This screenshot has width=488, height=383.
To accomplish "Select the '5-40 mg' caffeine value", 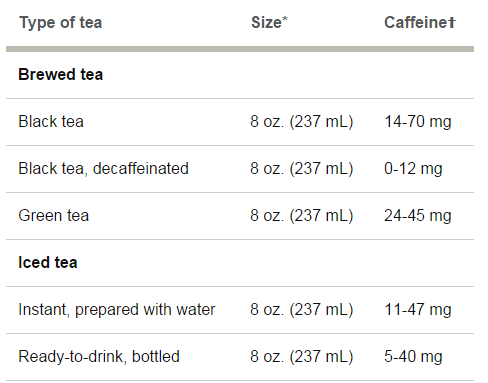I will 413,357.
